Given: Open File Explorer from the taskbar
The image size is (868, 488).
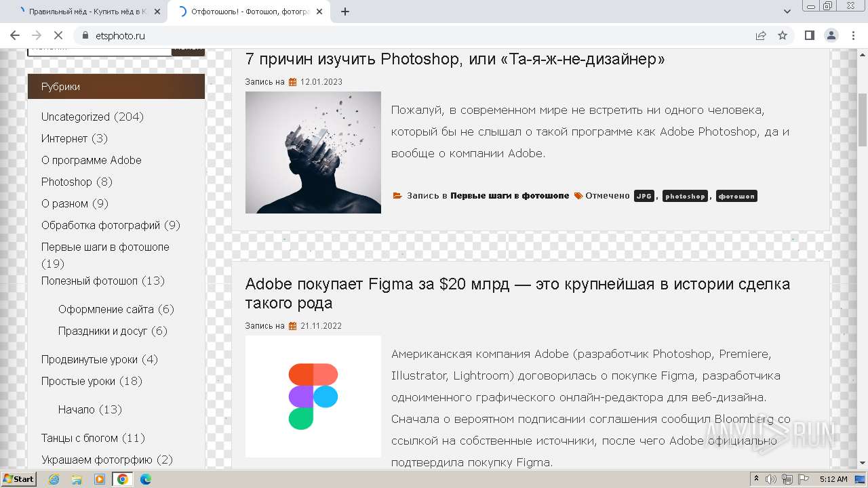Looking at the screenshot, I should coord(77,479).
